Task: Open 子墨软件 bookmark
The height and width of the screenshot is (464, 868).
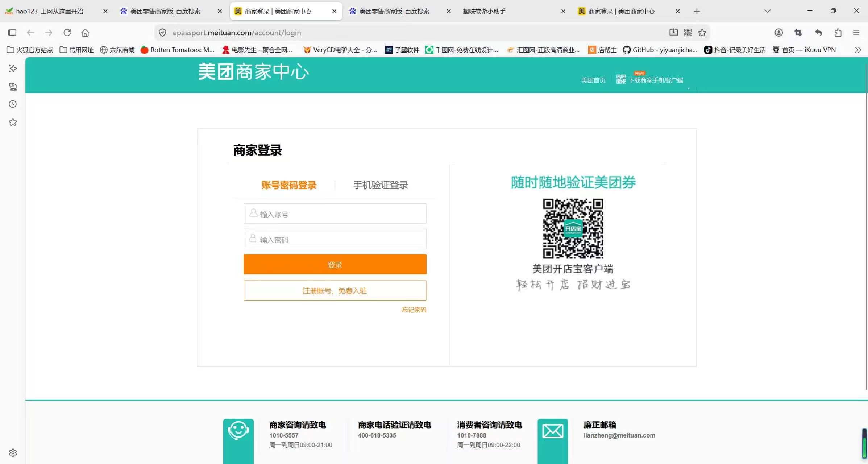Action: 402,50
